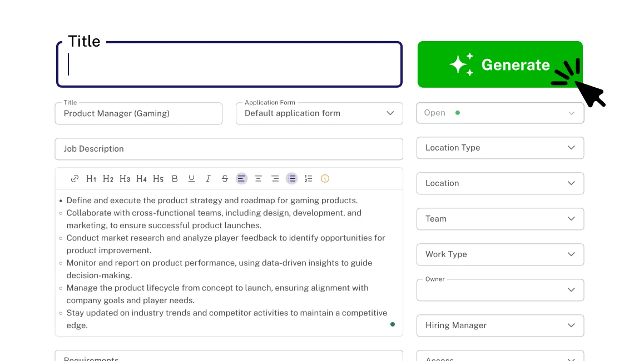Click inside the Title input field
The width and height of the screenshot is (644, 361).
[x=229, y=64]
